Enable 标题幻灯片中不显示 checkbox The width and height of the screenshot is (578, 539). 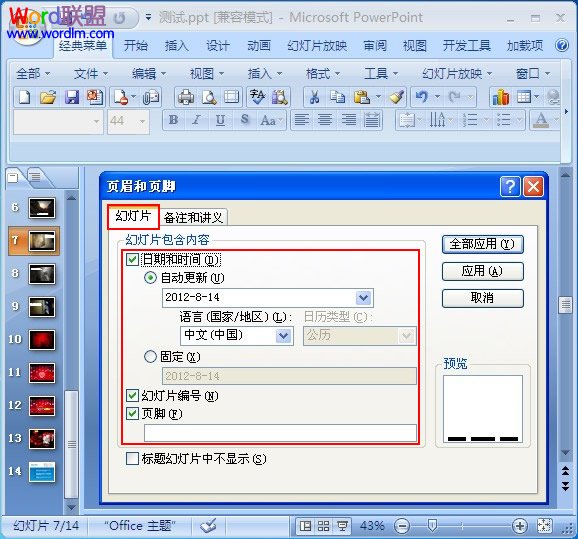pyautogui.click(x=132, y=459)
